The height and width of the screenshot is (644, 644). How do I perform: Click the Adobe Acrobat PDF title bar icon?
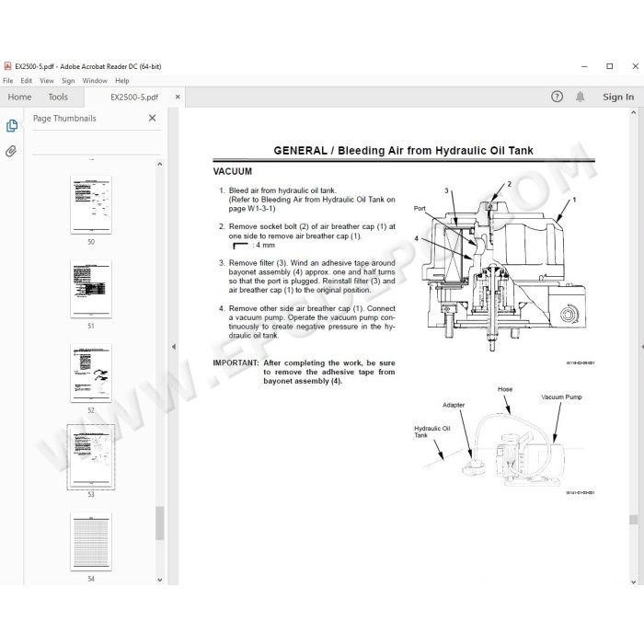tap(7, 66)
